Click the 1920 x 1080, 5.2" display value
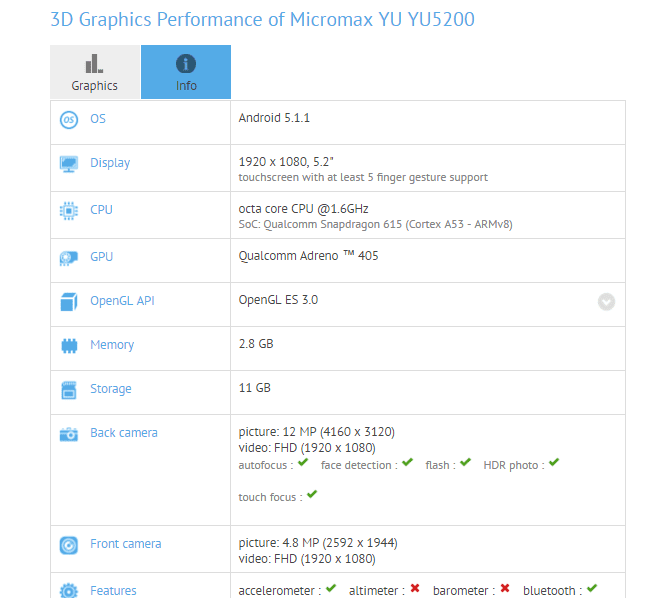This screenshot has height=598, width=657. 286,162
